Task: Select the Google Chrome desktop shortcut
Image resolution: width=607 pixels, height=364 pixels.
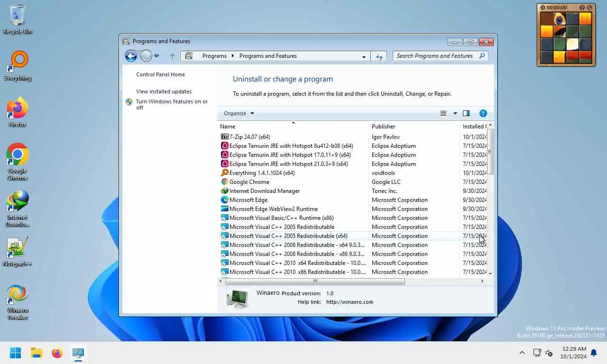Action: (x=18, y=162)
